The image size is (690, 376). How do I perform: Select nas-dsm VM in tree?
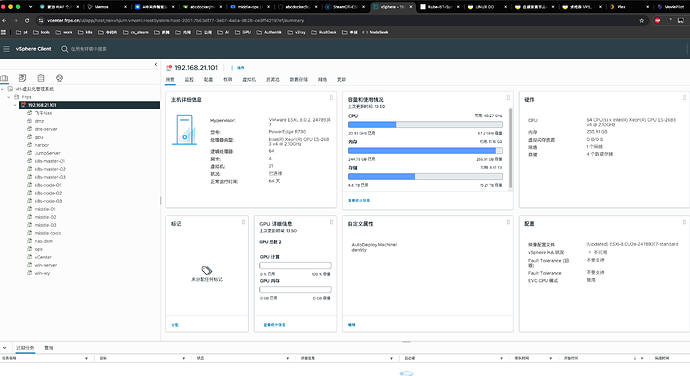point(44,241)
